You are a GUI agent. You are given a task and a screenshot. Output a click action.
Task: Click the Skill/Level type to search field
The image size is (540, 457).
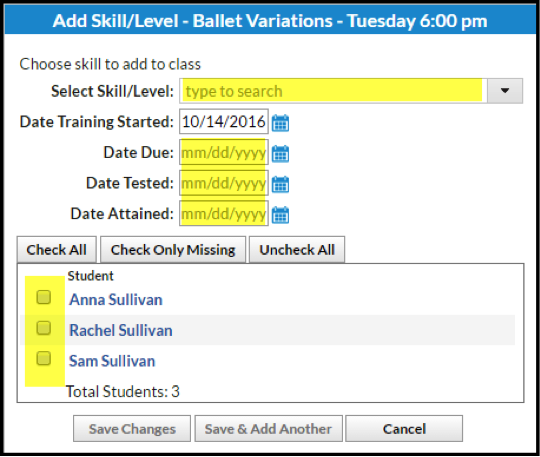pyautogui.click(x=333, y=91)
